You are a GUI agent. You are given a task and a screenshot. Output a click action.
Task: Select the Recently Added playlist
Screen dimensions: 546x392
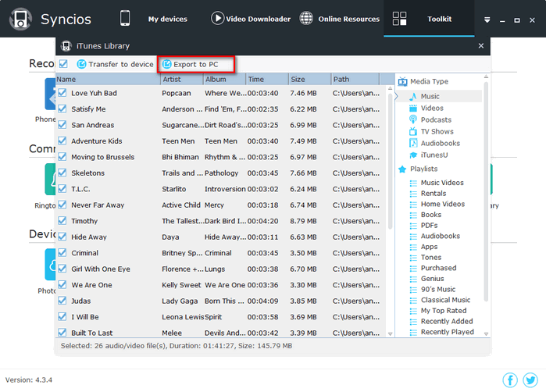coord(447,321)
